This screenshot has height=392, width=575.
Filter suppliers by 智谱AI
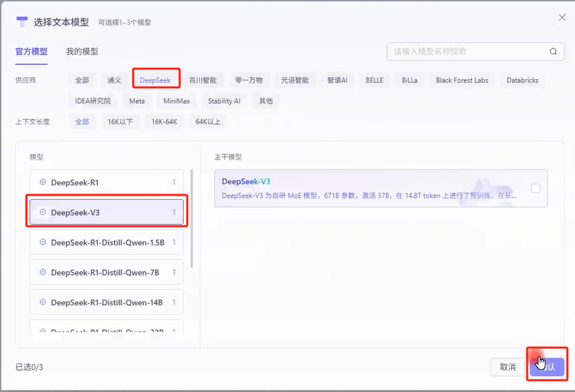(x=337, y=80)
